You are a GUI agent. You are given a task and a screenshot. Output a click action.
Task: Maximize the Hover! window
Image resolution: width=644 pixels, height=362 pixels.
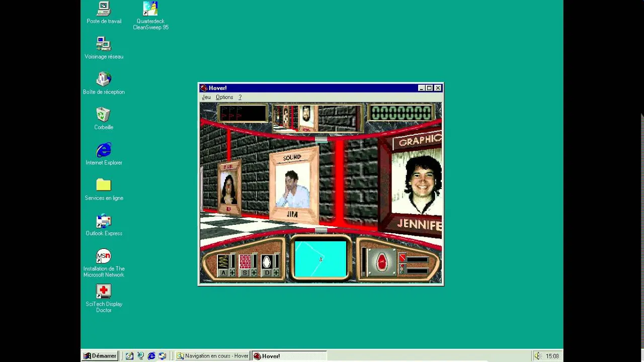tap(429, 88)
